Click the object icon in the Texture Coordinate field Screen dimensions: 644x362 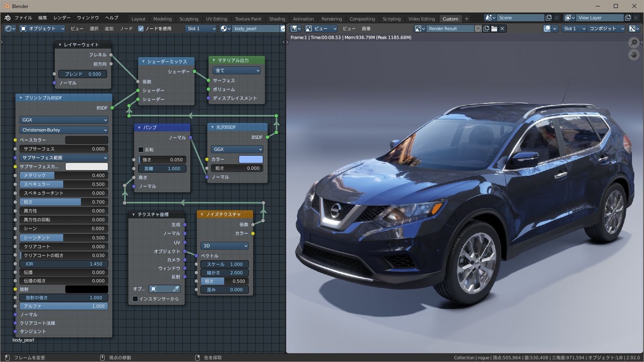(x=153, y=289)
